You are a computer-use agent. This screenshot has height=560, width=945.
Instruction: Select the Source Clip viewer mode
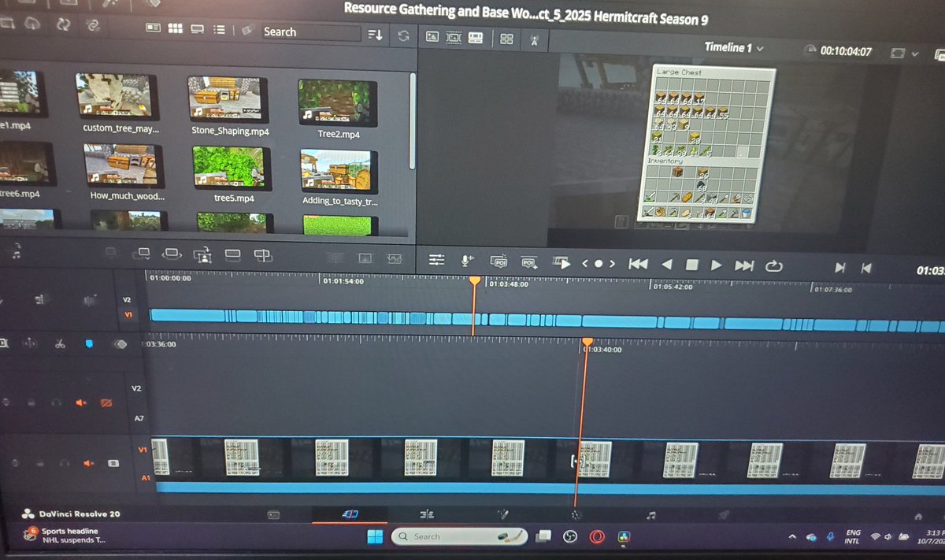coord(432,36)
